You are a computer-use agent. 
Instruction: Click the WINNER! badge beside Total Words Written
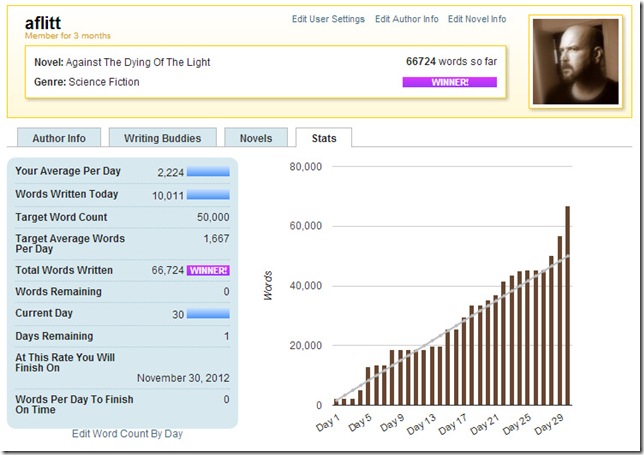(208, 270)
